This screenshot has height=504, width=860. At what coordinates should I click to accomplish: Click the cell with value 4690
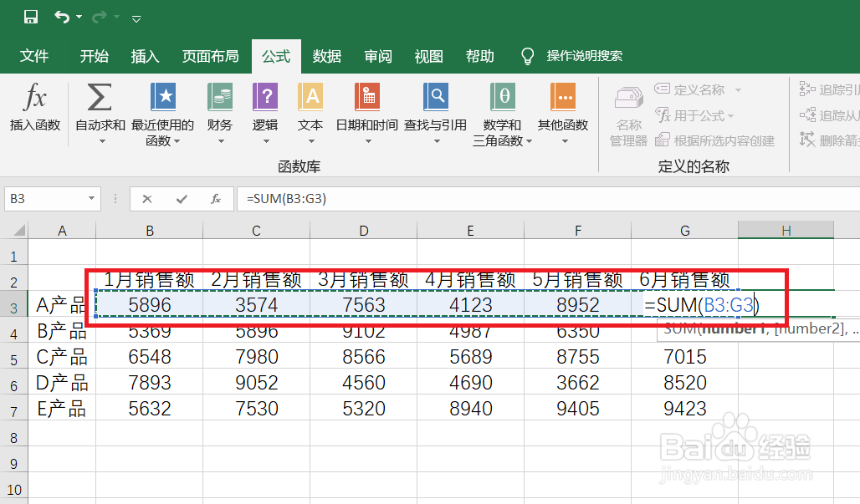471,383
